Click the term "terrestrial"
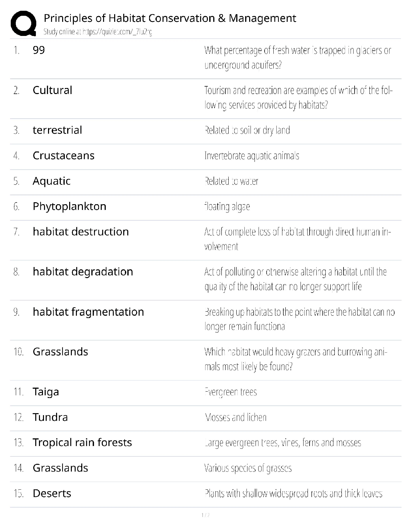The image size is (411, 532). 57,130
